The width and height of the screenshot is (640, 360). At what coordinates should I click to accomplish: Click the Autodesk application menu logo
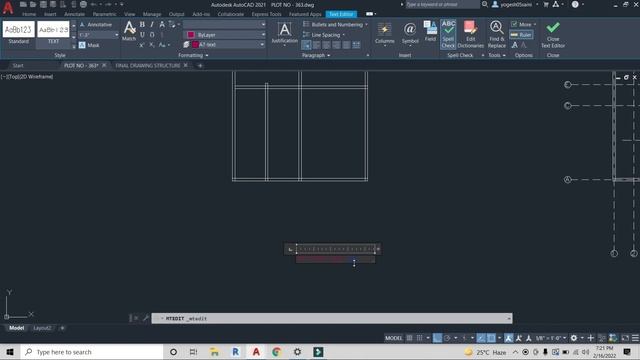[8, 7]
